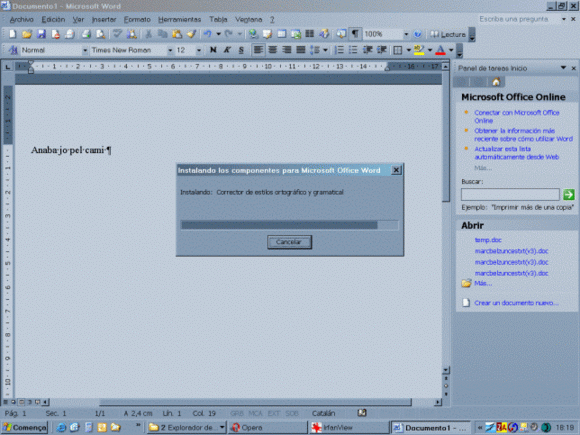
Task: Click the Columns toolbar icon
Action: pos(310,34)
